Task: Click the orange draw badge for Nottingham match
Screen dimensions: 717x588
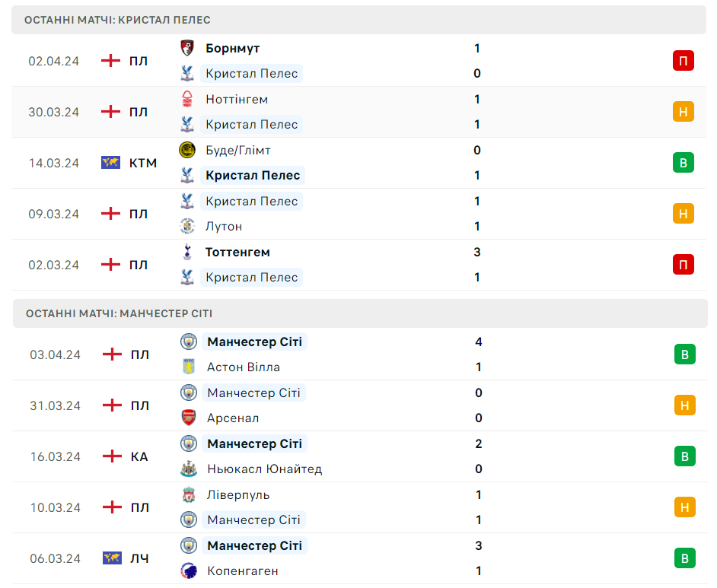Action: coord(683,112)
